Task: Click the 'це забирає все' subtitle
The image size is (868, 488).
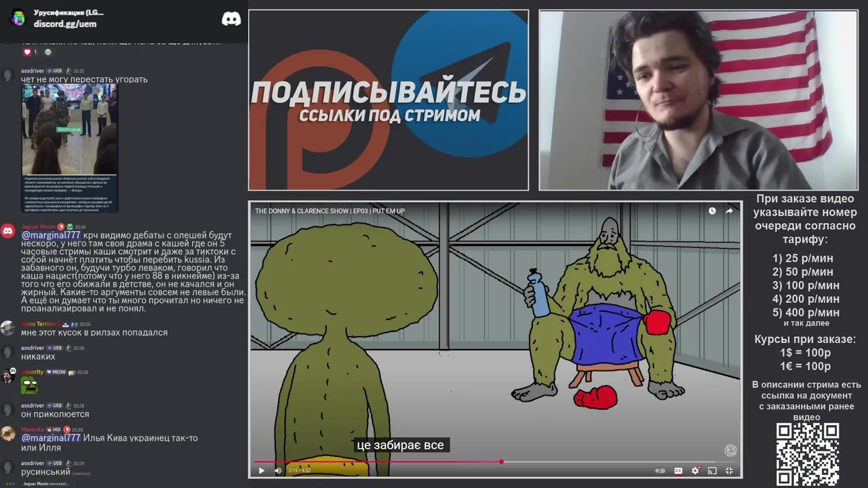Action: coord(400,445)
